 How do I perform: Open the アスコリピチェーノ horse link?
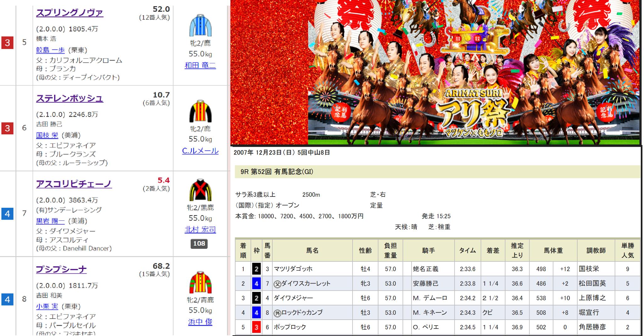tap(74, 184)
